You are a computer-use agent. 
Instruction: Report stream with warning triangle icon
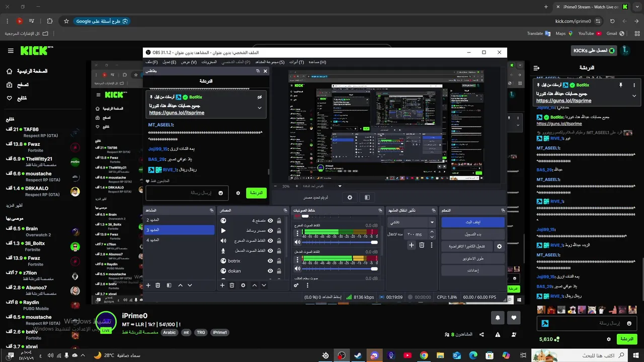[x=498, y=334]
